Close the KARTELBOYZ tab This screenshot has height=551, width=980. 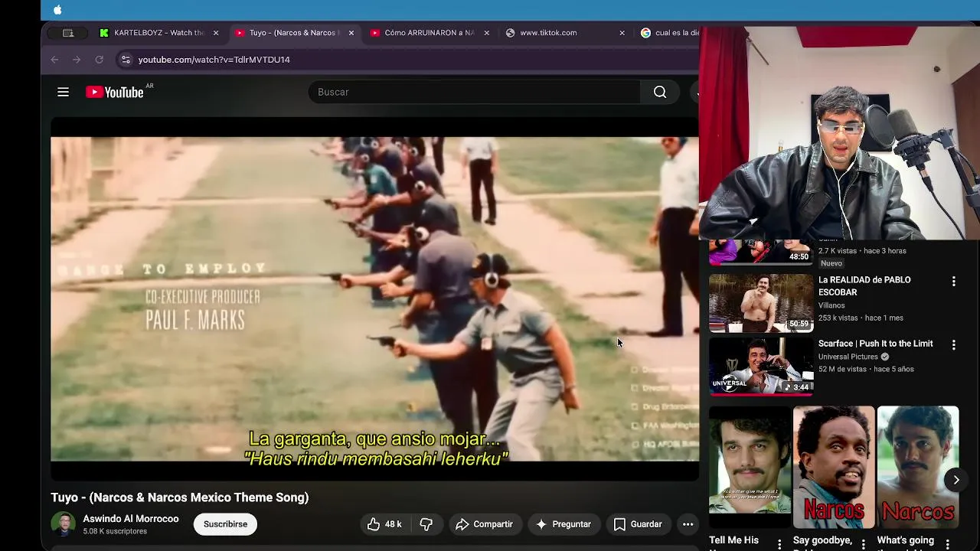pyautogui.click(x=216, y=33)
